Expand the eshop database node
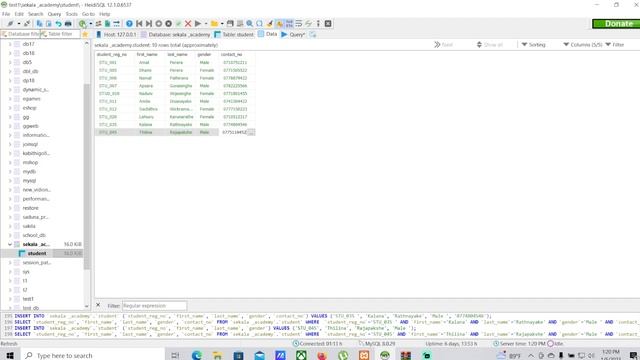Image resolution: width=640 pixels, height=360 pixels. click(10, 108)
